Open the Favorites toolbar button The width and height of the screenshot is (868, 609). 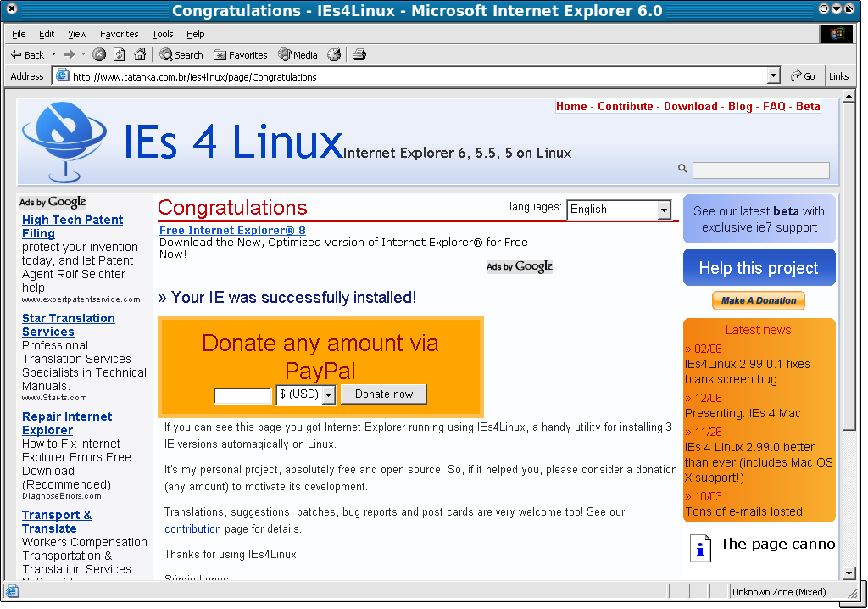[240, 55]
